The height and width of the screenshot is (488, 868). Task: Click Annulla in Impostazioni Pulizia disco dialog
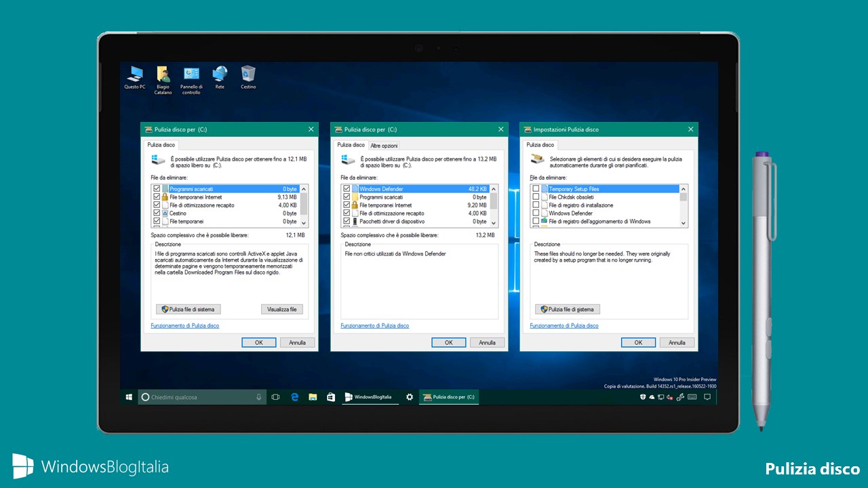(677, 342)
